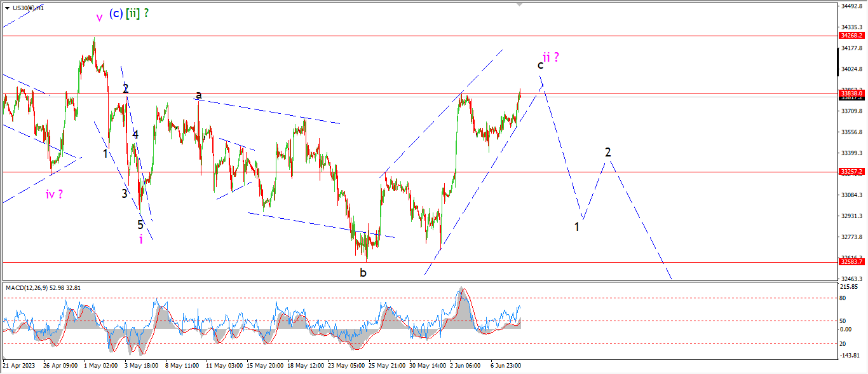Click the red 32583.7 price level tag

pos(851,261)
